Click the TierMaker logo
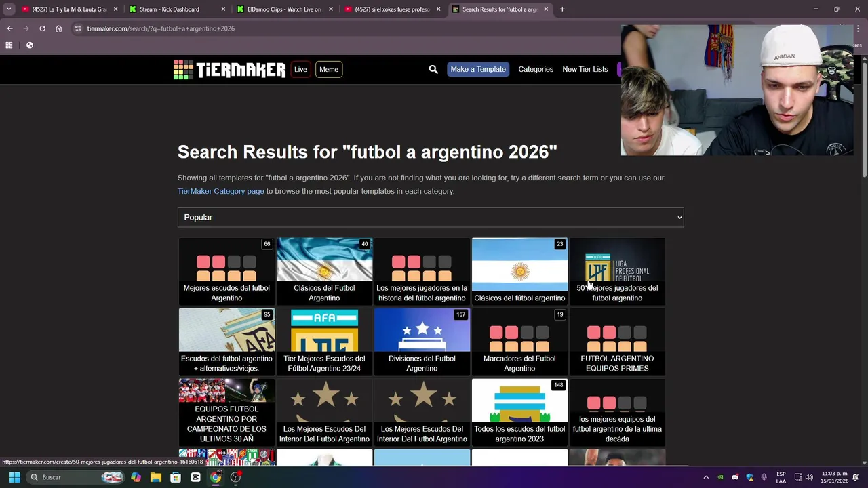The height and width of the screenshot is (488, 868). click(x=229, y=69)
